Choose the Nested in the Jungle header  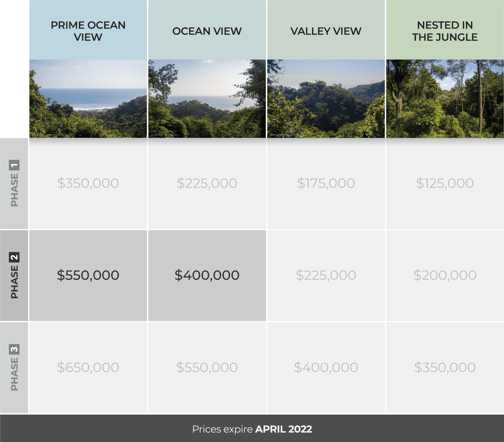tap(445, 30)
